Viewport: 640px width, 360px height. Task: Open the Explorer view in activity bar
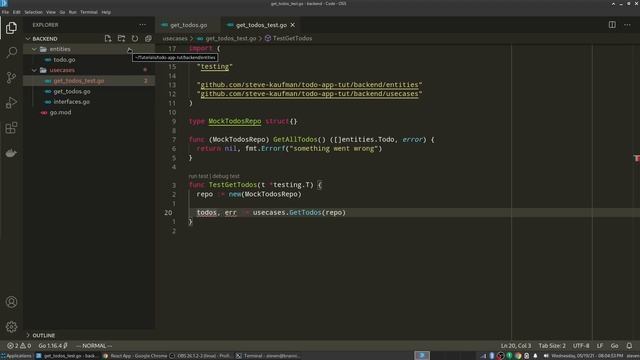pyautogui.click(x=11, y=28)
